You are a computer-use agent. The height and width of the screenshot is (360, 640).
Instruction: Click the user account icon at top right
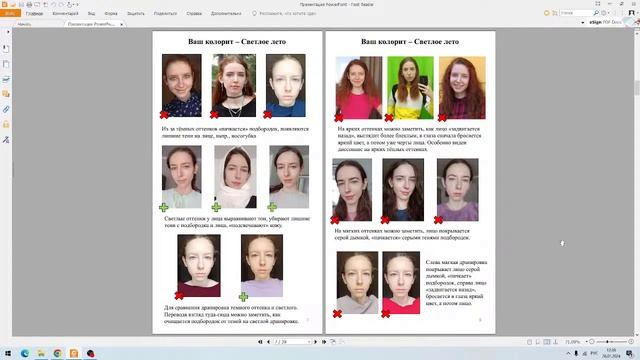coord(631,13)
